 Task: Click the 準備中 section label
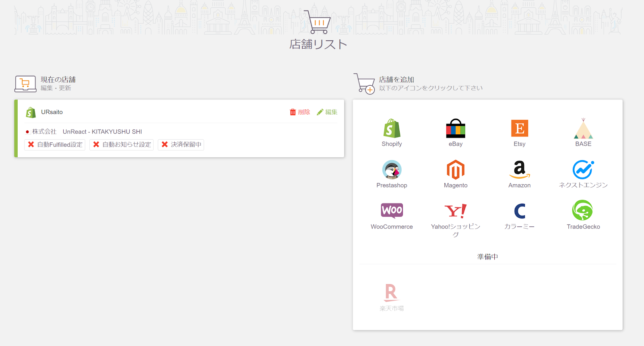point(487,257)
